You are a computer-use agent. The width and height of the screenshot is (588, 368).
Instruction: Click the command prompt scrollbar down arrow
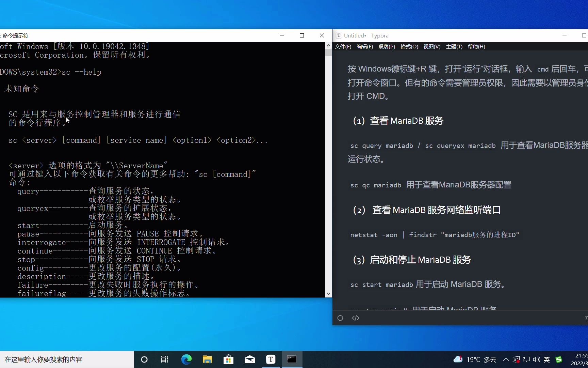328,294
